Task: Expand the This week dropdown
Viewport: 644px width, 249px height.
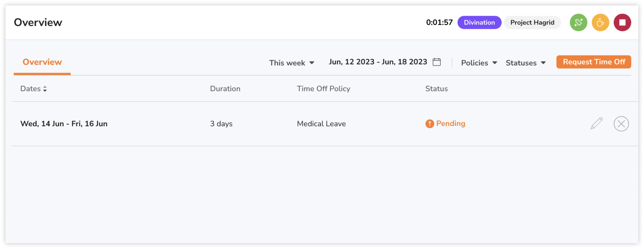Action: 291,62
